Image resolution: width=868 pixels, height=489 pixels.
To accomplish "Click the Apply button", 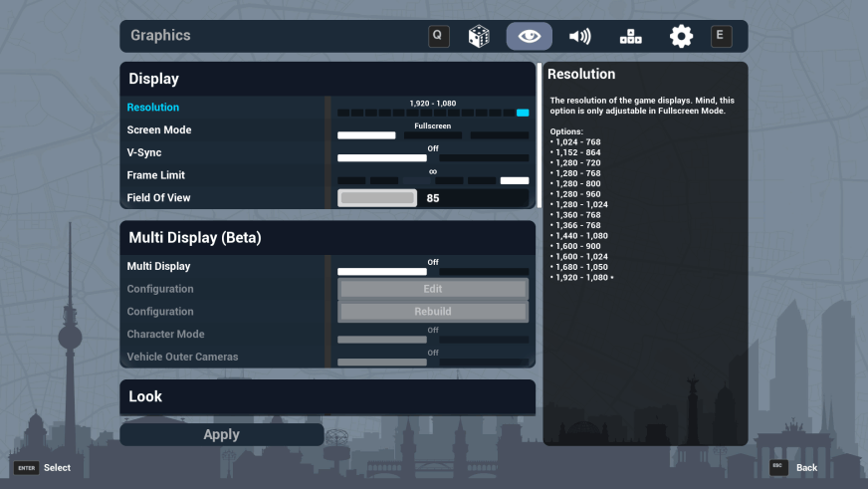I will (221, 435).
